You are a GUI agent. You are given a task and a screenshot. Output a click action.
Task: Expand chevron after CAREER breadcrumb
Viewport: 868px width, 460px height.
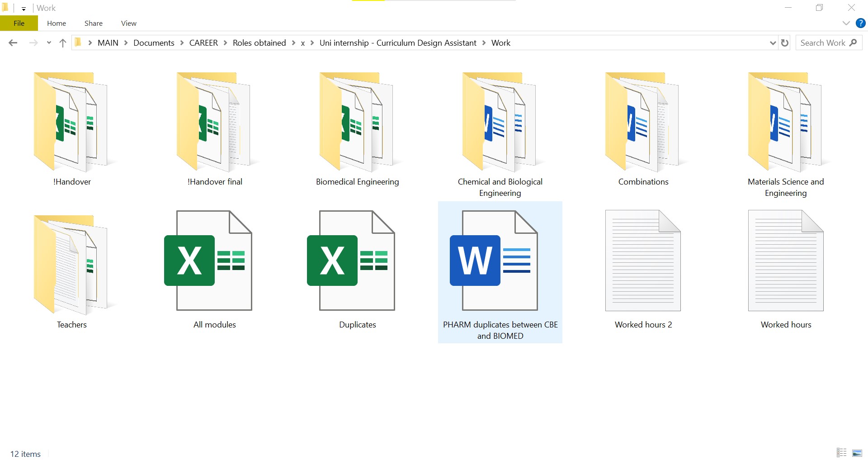coord(225,43)
